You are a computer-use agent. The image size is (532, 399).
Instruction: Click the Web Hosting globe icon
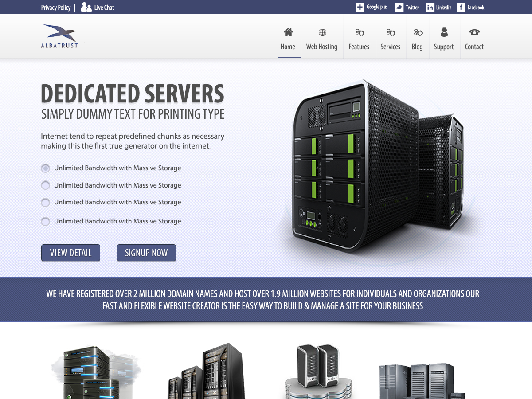[322, 32]
